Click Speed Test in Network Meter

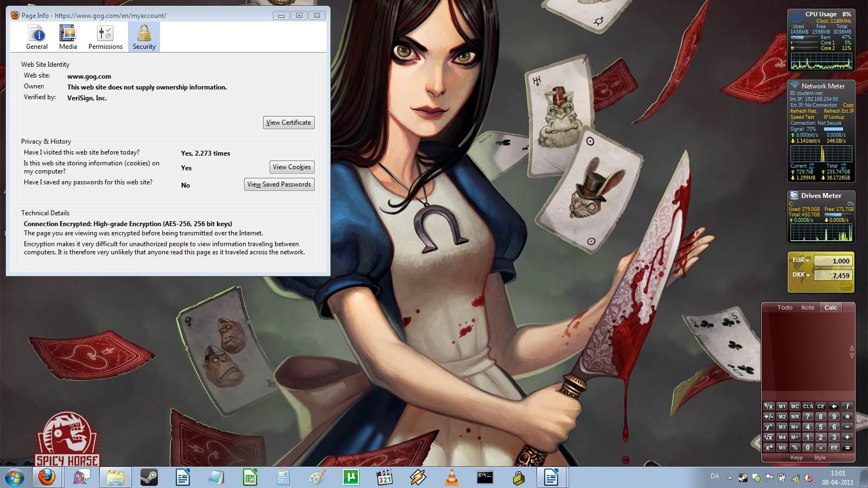[x=802, y=117]
